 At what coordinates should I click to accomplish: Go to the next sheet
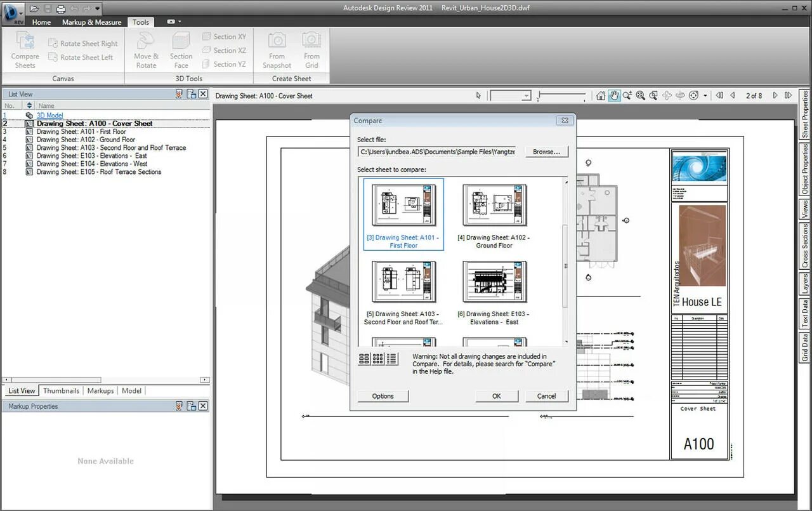tap(775, 96)
